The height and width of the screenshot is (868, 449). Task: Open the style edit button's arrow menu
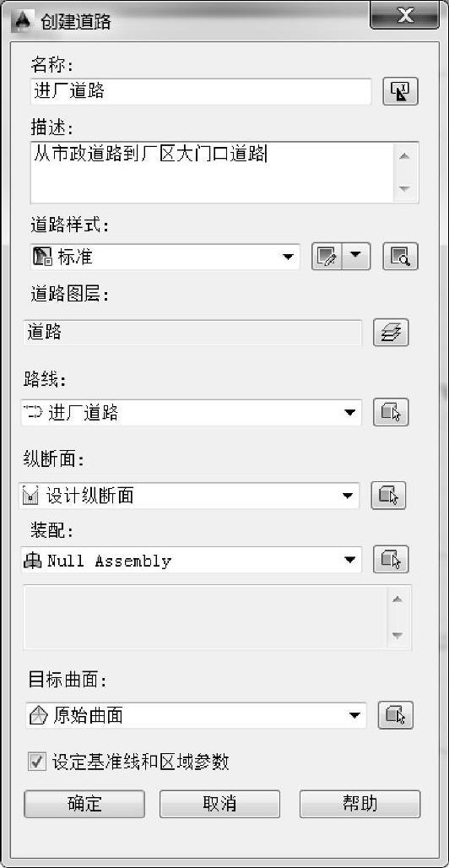[x=356, y=257]
